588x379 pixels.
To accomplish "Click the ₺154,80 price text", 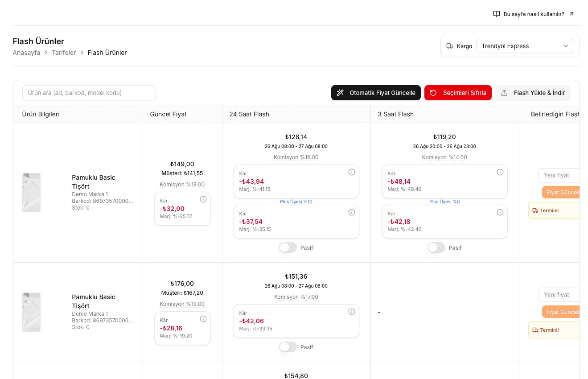I will click(296, 376).
